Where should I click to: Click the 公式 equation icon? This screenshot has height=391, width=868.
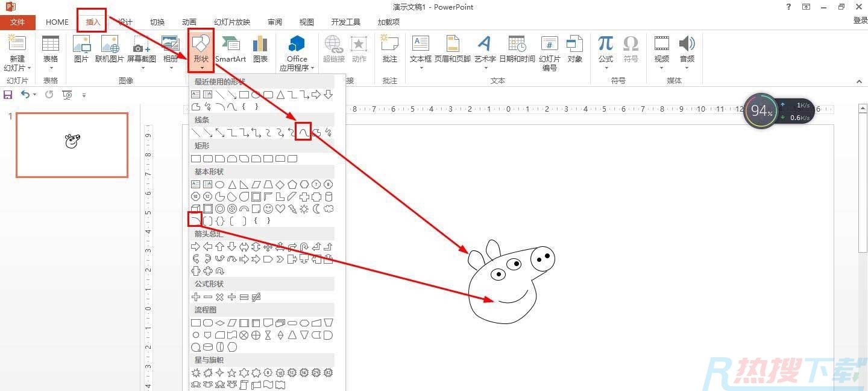point(605,49)
